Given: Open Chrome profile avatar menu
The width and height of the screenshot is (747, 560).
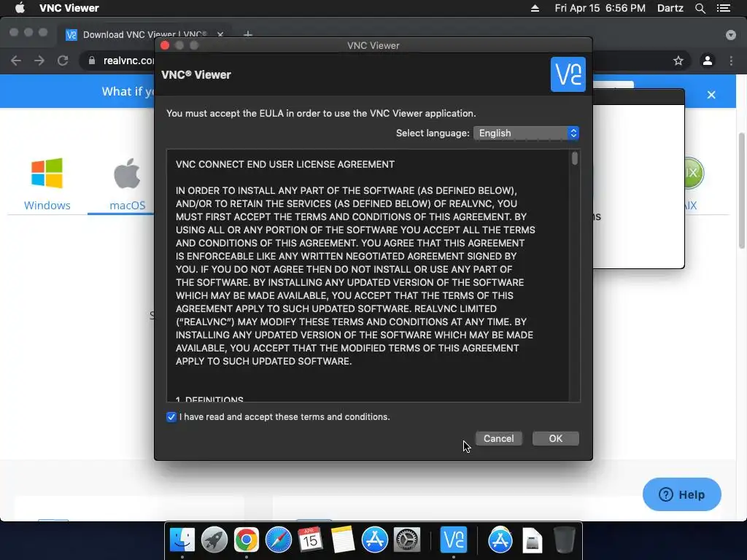Looking at the screenshot, I should point(708,61).
